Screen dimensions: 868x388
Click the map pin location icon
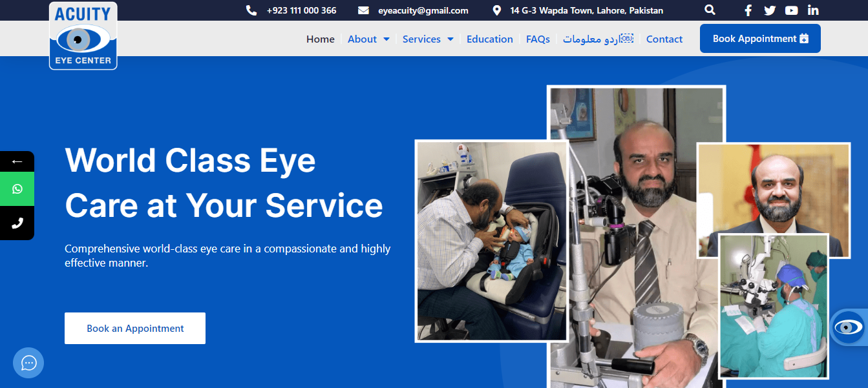[x=496, y=10]
